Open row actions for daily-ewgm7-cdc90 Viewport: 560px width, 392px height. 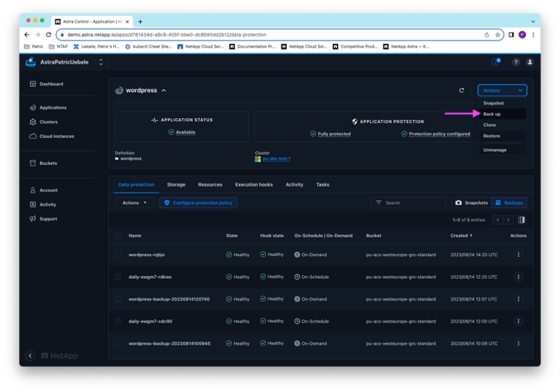(x=518, y=321)
